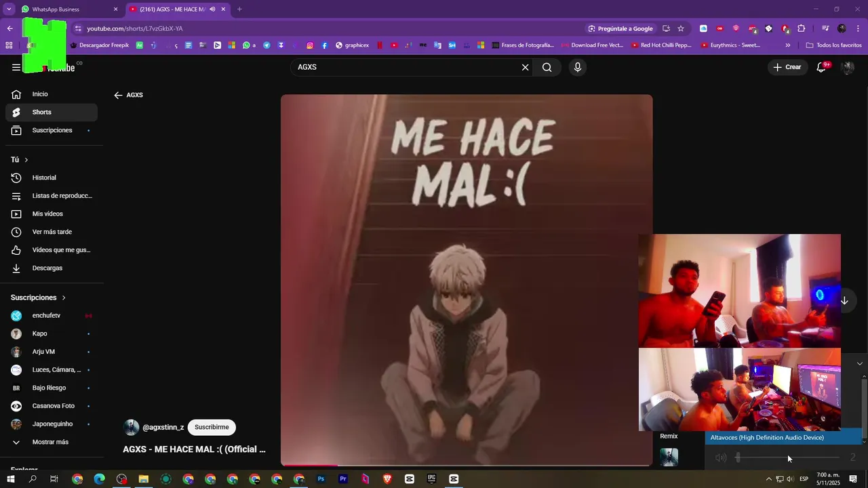Open Descargas in sidebar
Viewport: 868px width, 488px height.
tap(52, 268)
